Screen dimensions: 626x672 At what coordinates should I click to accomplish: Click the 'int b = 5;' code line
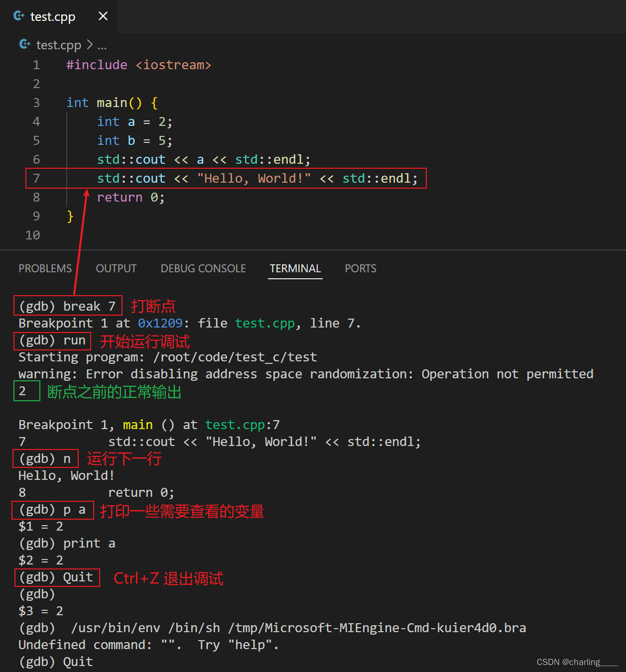(x=135, y=140)
